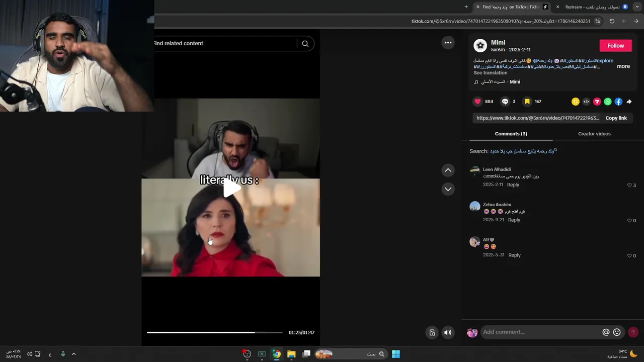This screenshot has height=362, width=644.
Task: Open site information icon in the address bar
Action: click(x=598, y=21)
